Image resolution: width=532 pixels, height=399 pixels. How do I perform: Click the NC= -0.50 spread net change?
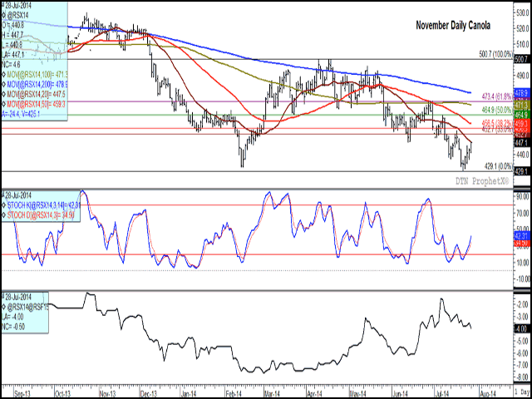[13, 327]
